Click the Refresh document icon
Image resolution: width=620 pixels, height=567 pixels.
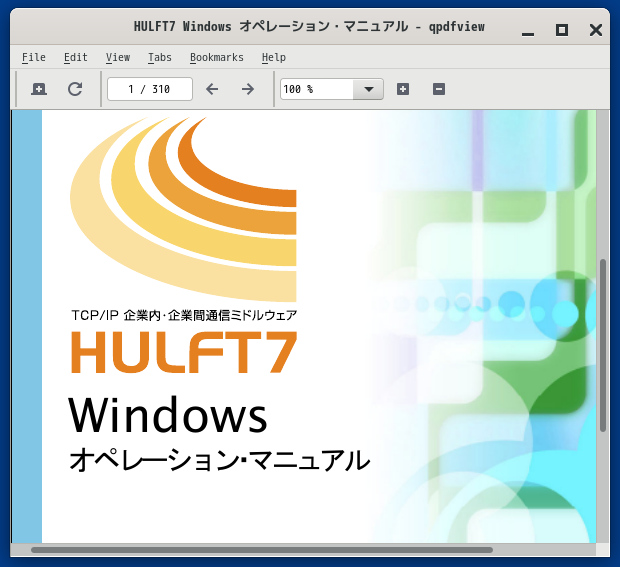75,89
